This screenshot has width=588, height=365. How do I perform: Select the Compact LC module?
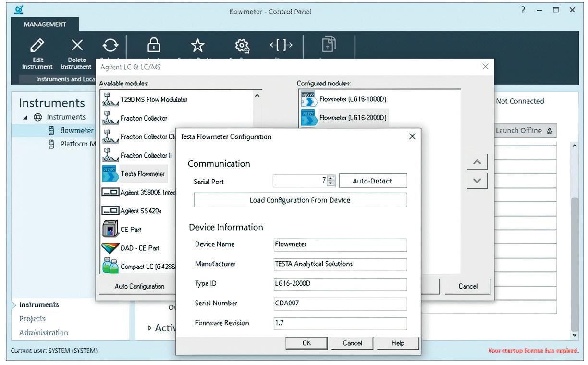[x=139, y=266]
